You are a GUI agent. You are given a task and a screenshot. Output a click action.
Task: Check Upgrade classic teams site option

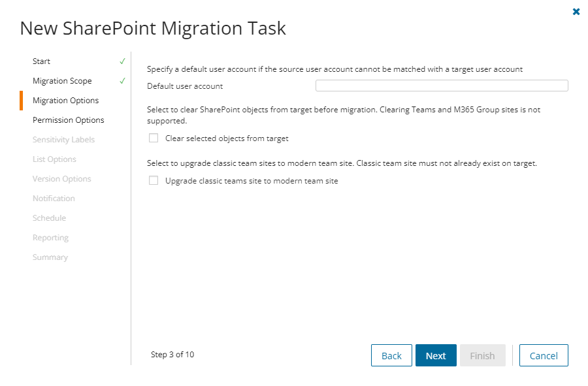click(x=154, y=181)
